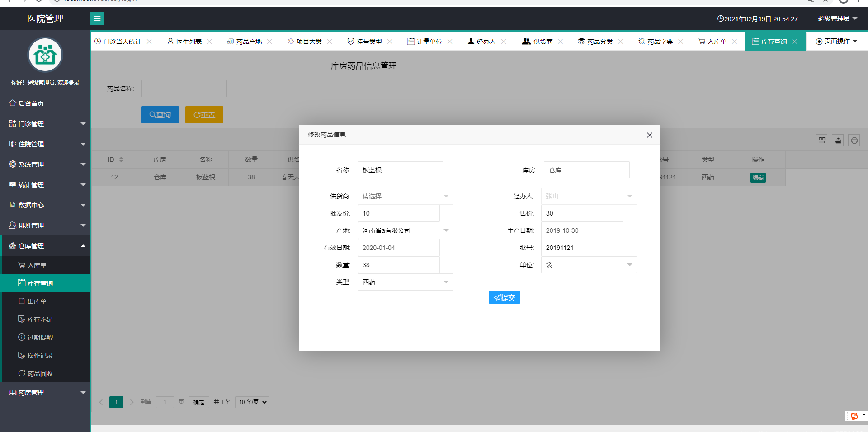Click the 编辑 edit button in table row
The image size is (868, 432).
pos(758,177)
